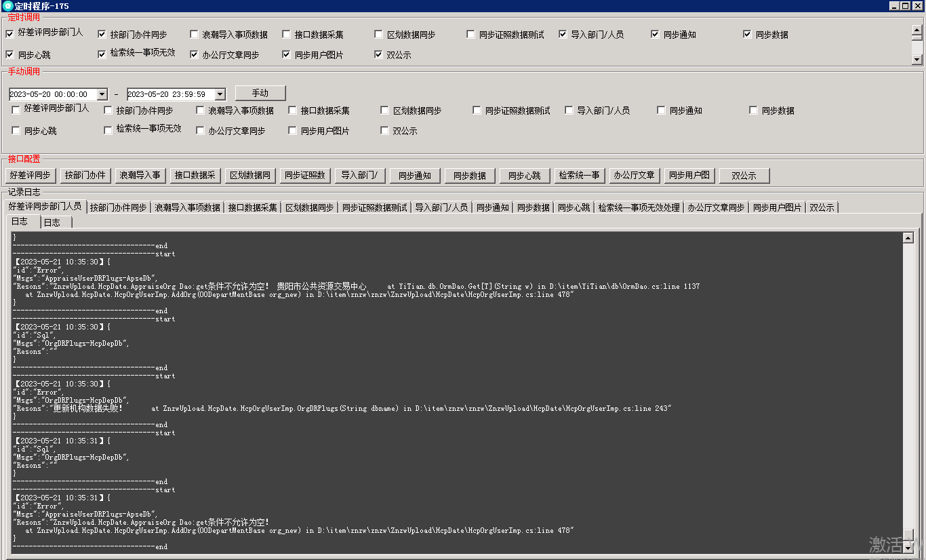Image resolution: width=926 pixels, height=560 pixels.
Task: Click 同步证照数 button in 接口配置
Action: [305, 176]
